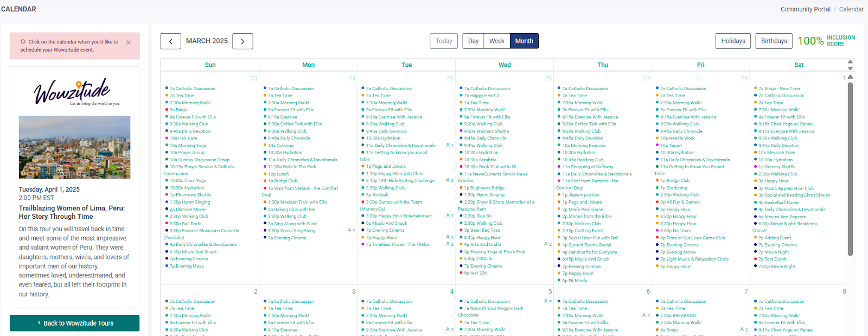The image size is (868, 336).
Task: Select the Month view button
Action: [524, 41]
